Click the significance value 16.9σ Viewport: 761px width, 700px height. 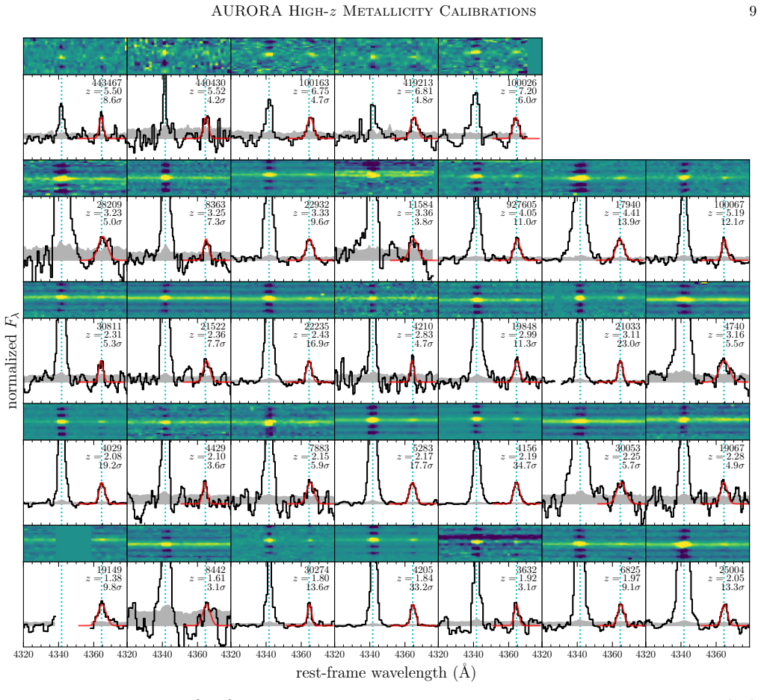coord(317,344)
